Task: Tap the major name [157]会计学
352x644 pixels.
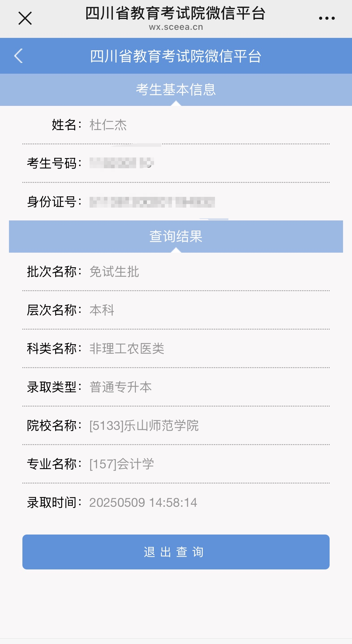Action: point(122,464)
